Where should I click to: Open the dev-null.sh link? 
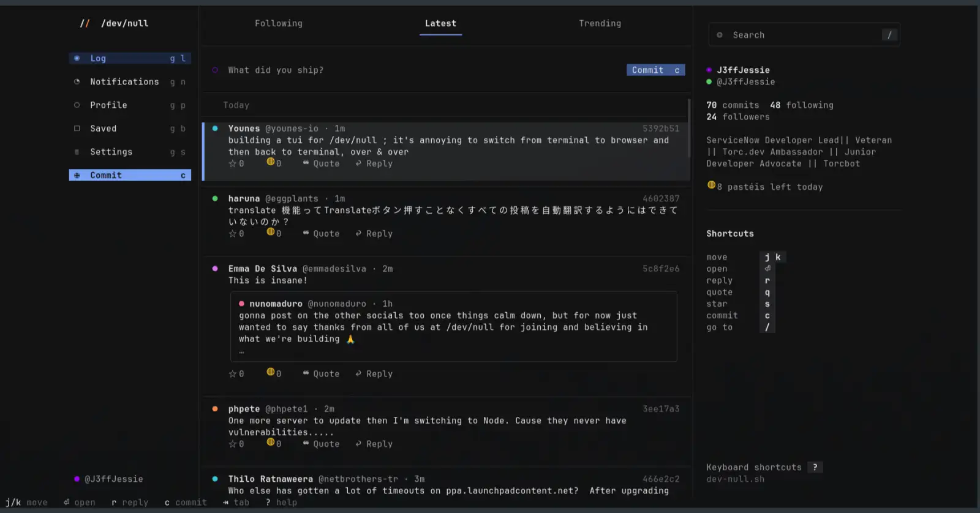(x=736, y=479)
